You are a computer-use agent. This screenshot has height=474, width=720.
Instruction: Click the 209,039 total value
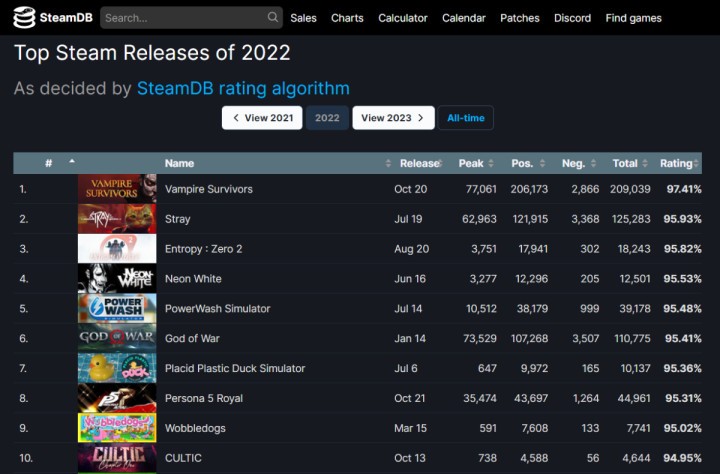pyautogui.click(x=630, y=189)
